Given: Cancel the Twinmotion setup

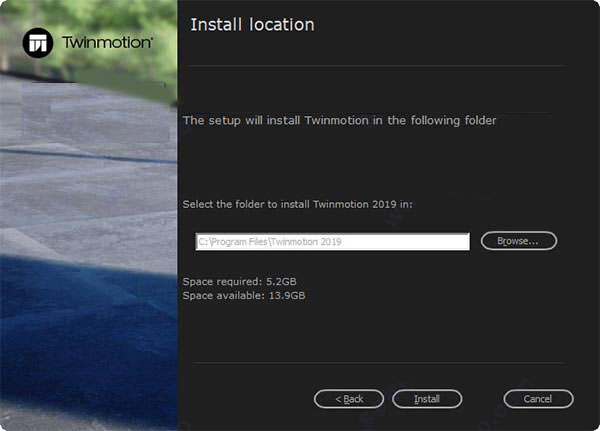Looking at the screenshot, I should tap(538, 399).
